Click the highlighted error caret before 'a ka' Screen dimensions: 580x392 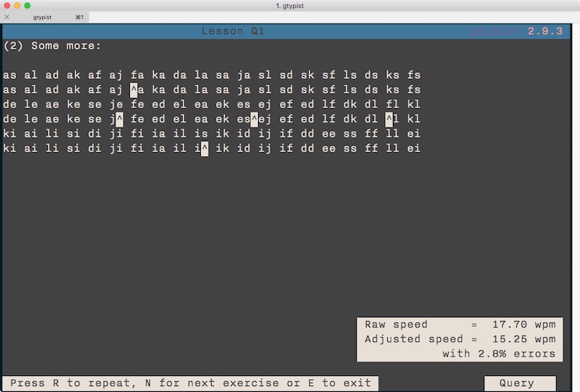(133, 90)
